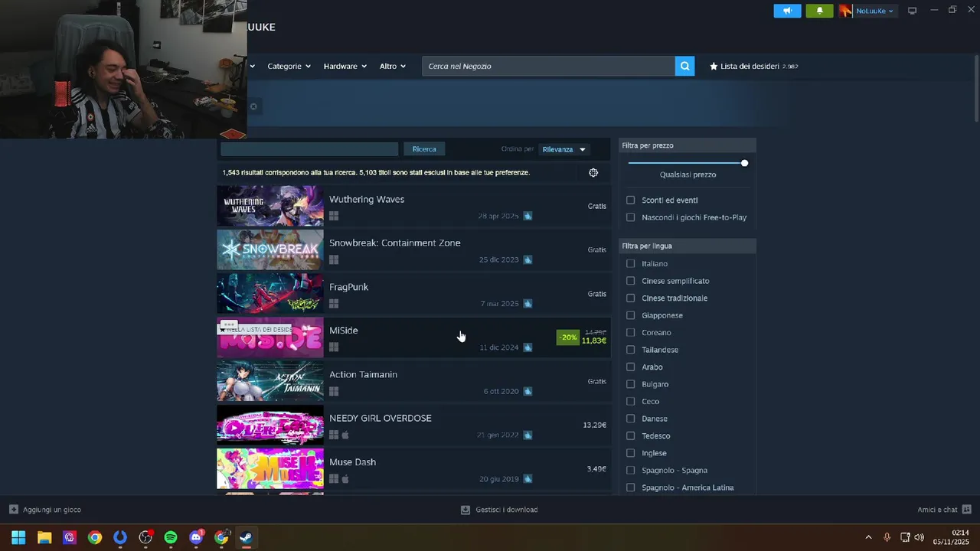The height and width of the screenshot is (551, 980).
Task: Click the page vertical scrollbar
Action: (x=976, y=88)
